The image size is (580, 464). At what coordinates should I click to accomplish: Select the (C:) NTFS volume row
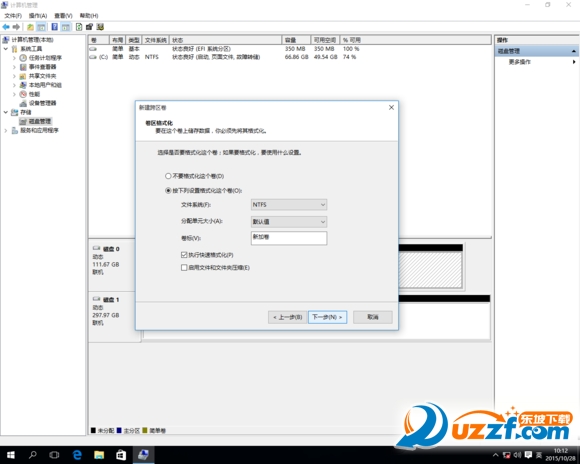(x=224, y=57)
